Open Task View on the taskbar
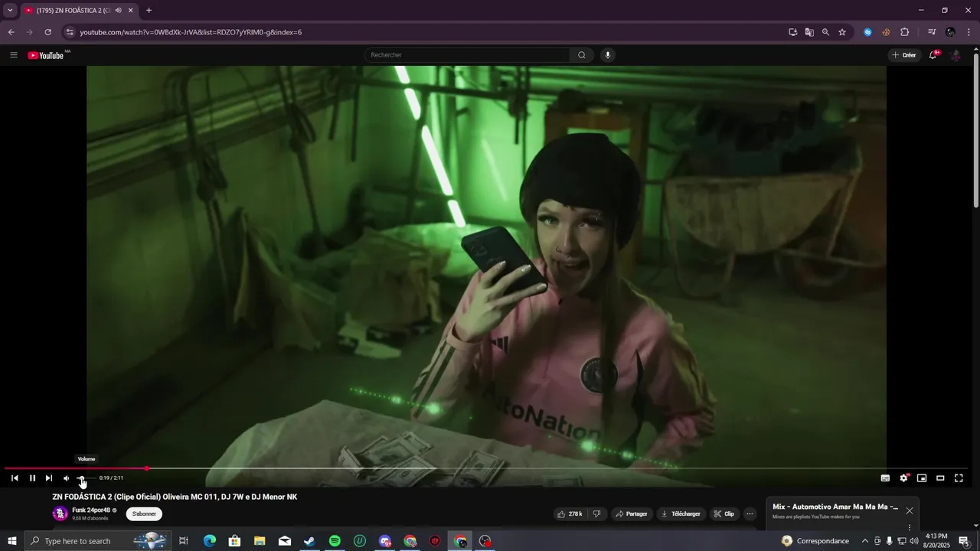 point(184,541)
